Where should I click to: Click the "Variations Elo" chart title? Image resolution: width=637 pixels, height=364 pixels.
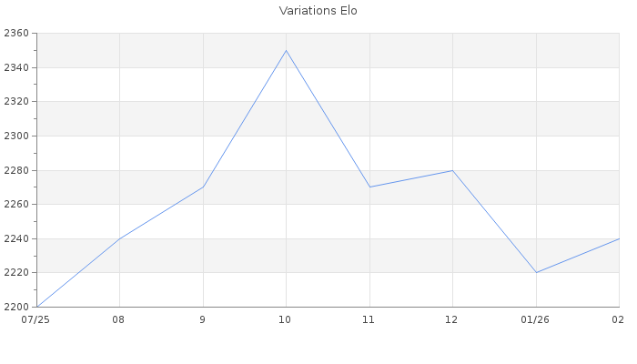[x=312, y=11]
